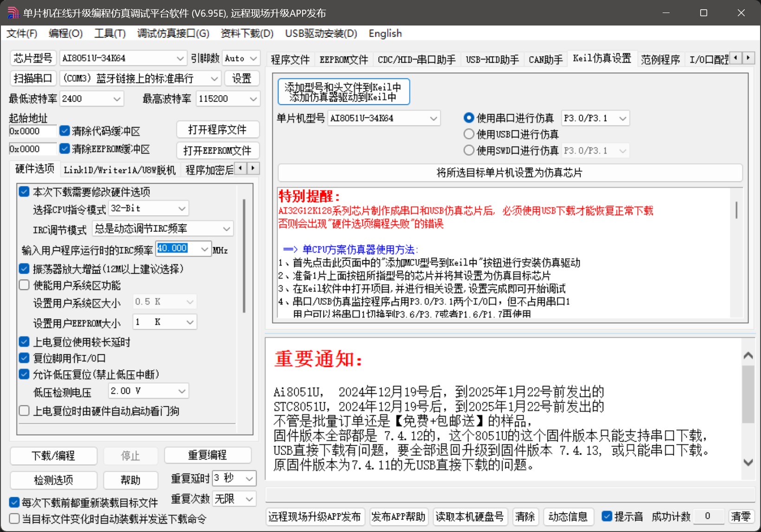
Task: Open serial emulation P3.0/P3.1 port dropdown
Action: [595, 118]
